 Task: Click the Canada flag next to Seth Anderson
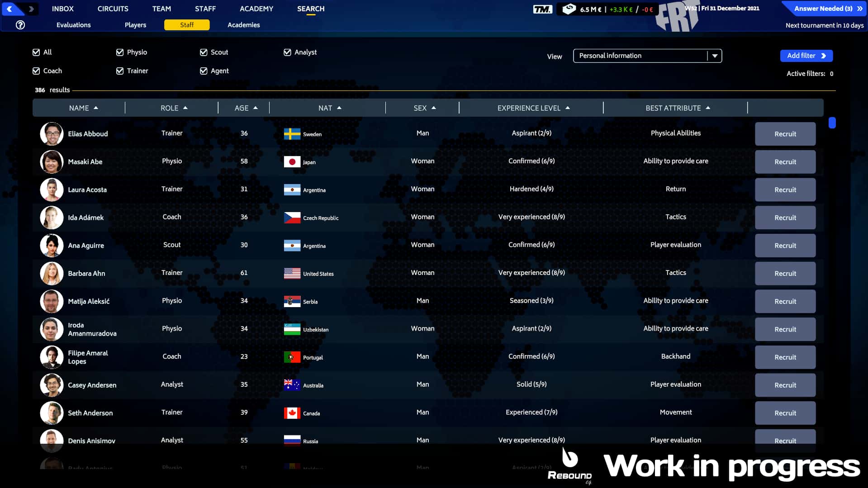pyautogui.click(x=291, y=413)
